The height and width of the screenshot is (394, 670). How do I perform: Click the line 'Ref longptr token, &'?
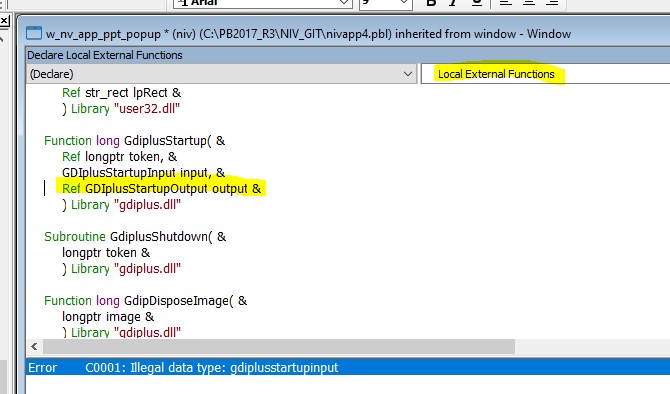(x=119, y=157)
